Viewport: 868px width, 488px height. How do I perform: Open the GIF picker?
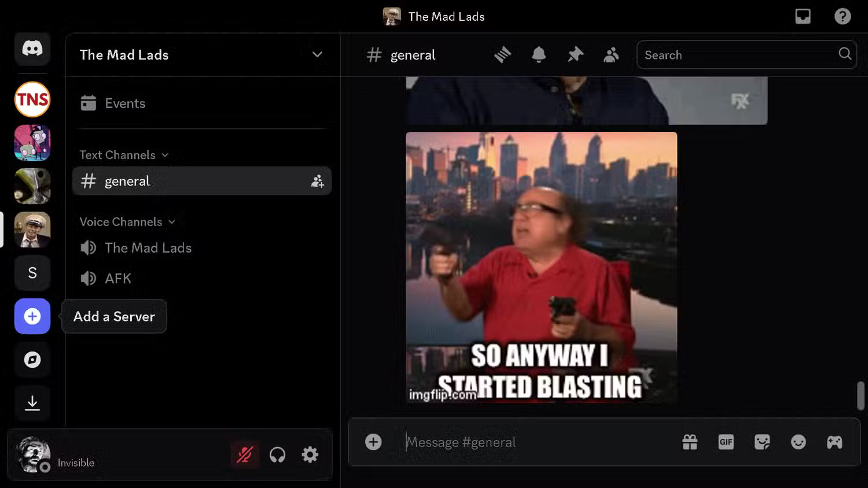click(726, 442)
